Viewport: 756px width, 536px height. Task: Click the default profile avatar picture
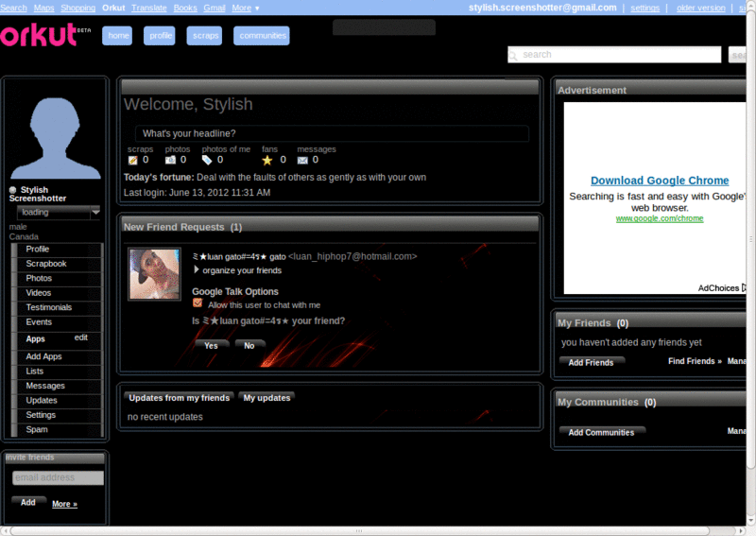pos(56,138)
